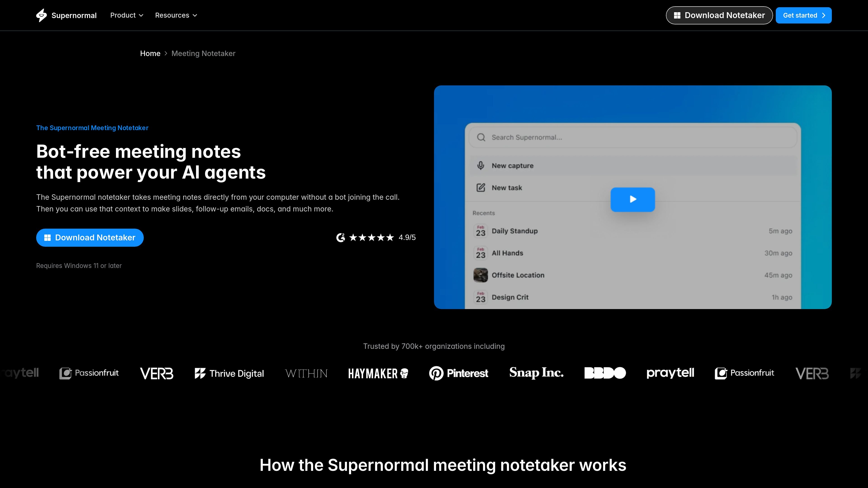The height and width of the screenshot is (488, 868).
Task: Click the How the Supernormal notetaker works heading
Action: coord(443,465)
